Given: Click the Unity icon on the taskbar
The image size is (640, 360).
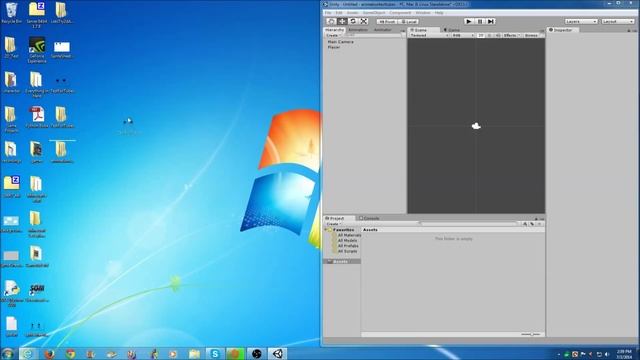Looking at the screenshot, I should click(x=278, y=354).
